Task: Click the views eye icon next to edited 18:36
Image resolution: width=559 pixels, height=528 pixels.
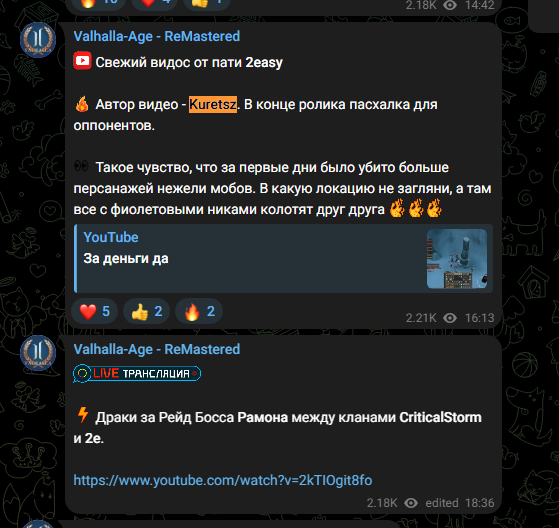Action: coord(411,503)
